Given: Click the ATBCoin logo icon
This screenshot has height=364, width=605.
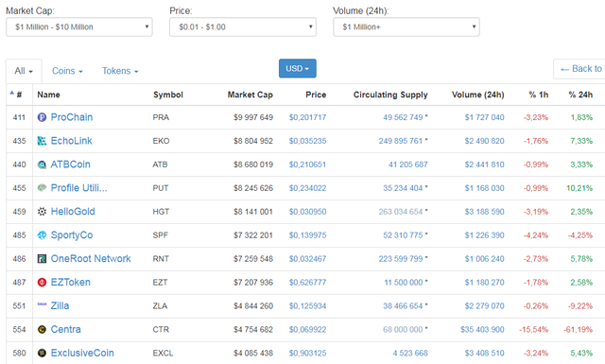Looking at the screenshot, I should (x=42, y=165).
